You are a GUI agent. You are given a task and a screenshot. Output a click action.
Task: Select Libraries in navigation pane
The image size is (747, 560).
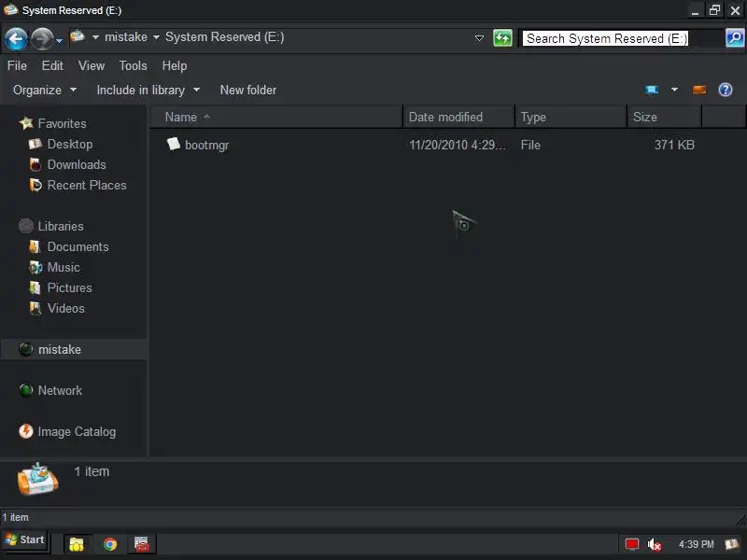click(61, 226)
